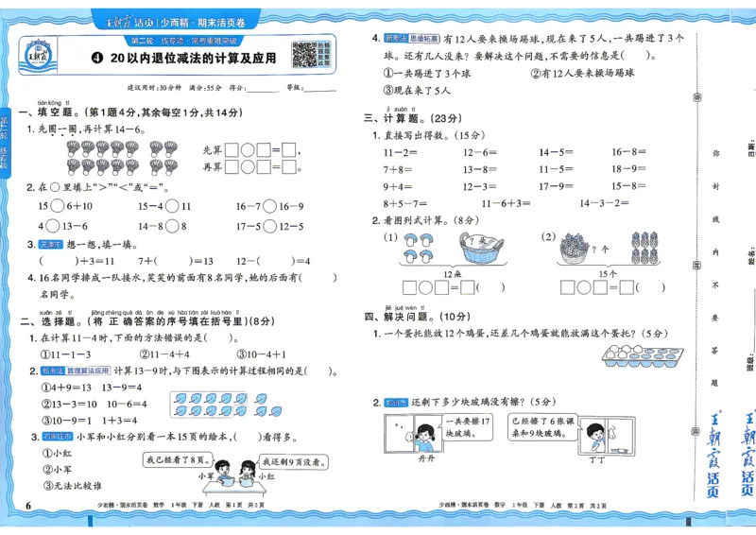Click the egg tray picture
756x535 pixels.
coord(643,357)
